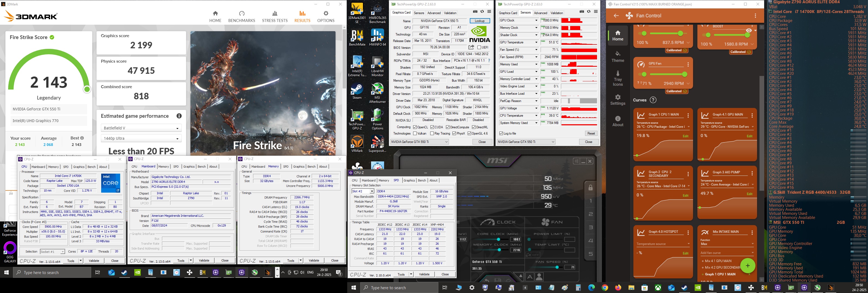Click Bus Interface question mark in GPU-Z

click(489, 61)
